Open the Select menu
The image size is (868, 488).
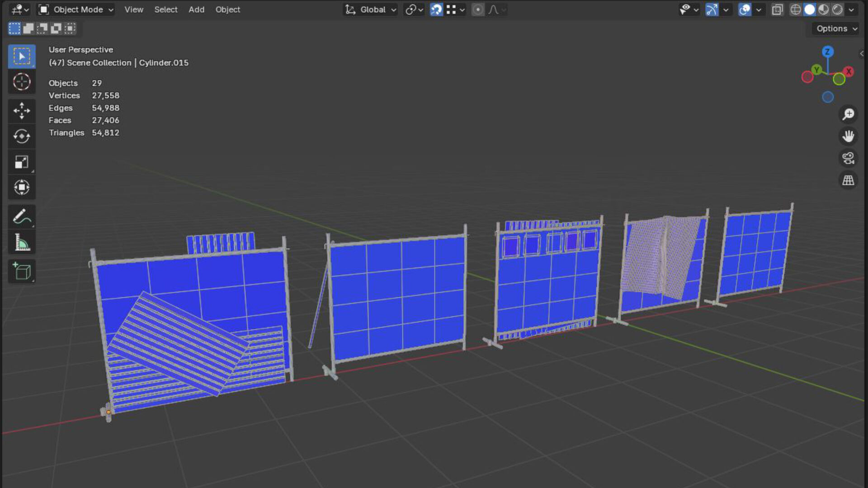click(x=165, y=9)
